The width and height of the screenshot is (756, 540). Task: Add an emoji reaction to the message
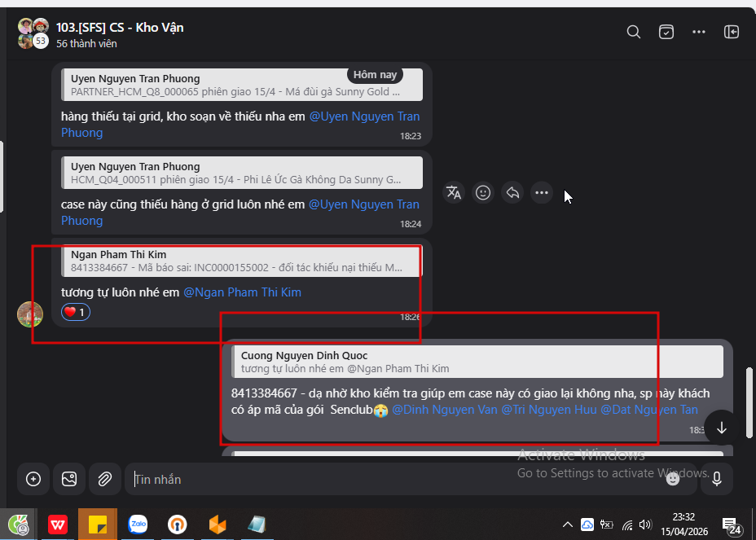pyautogui.click(x=483, y=193)
